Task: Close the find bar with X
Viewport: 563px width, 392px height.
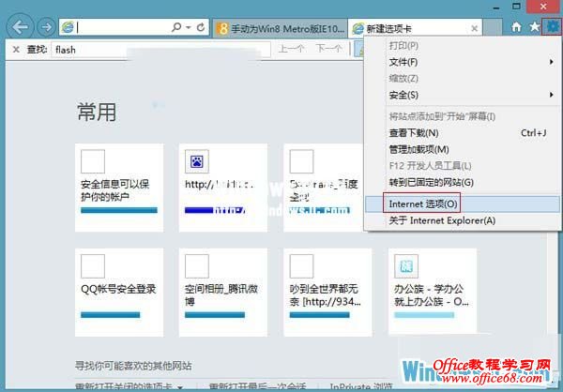Action: 16,49
